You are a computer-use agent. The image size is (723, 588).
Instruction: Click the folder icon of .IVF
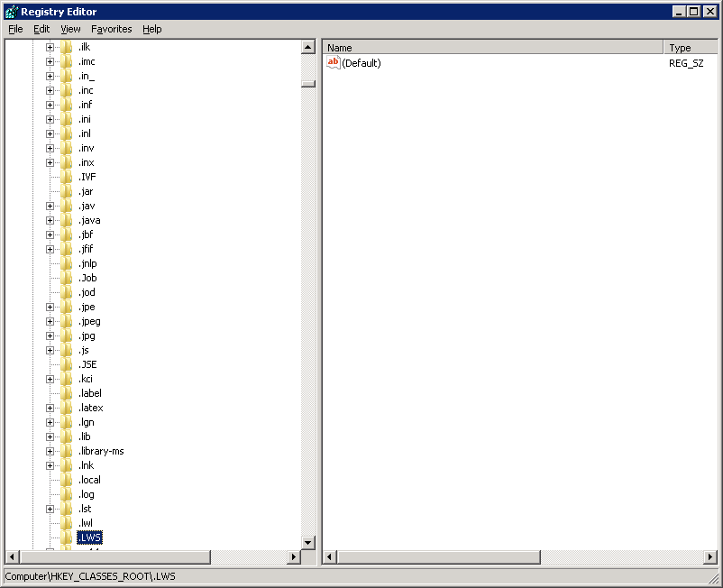(67, 177)
